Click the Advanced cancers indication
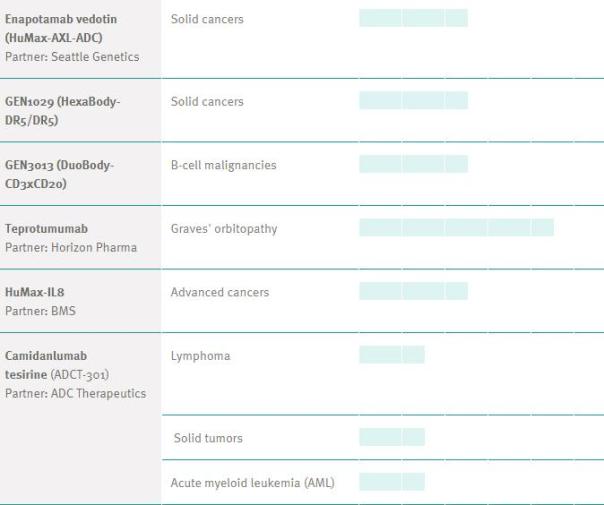 [220, 292]
